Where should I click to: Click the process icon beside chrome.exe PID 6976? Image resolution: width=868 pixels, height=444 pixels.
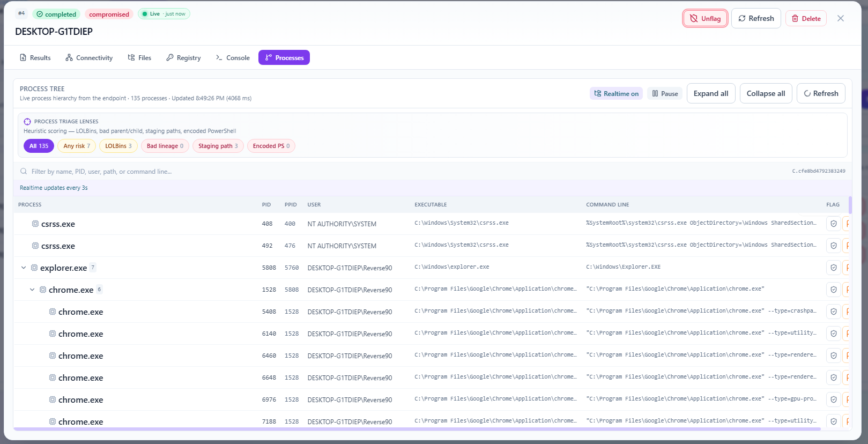[x=52, y=399]
